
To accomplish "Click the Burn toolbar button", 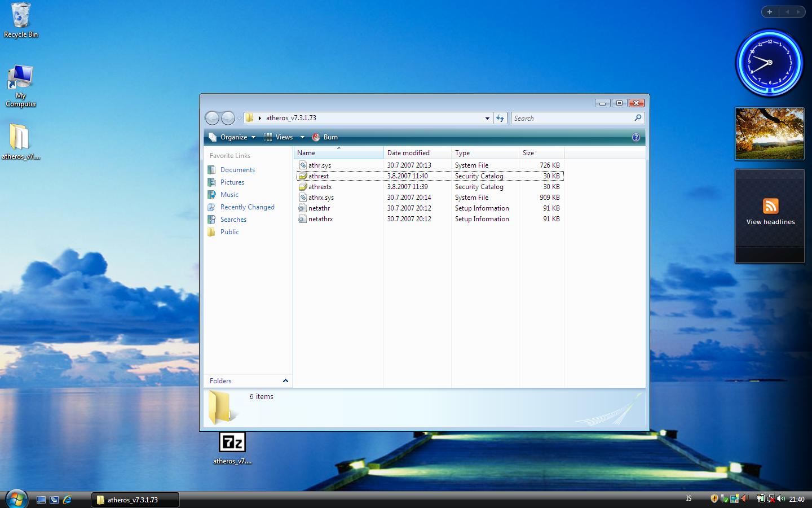I will [x=325, y=137].
